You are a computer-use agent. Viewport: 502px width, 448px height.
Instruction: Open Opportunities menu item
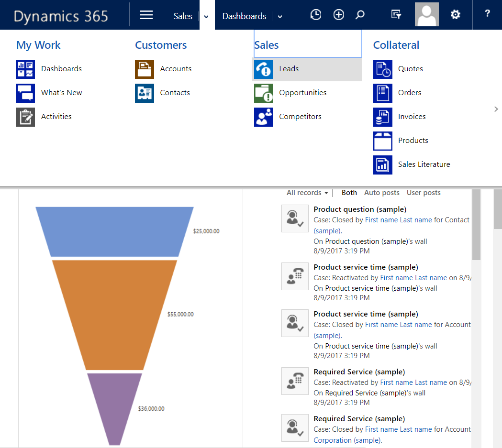302,93
